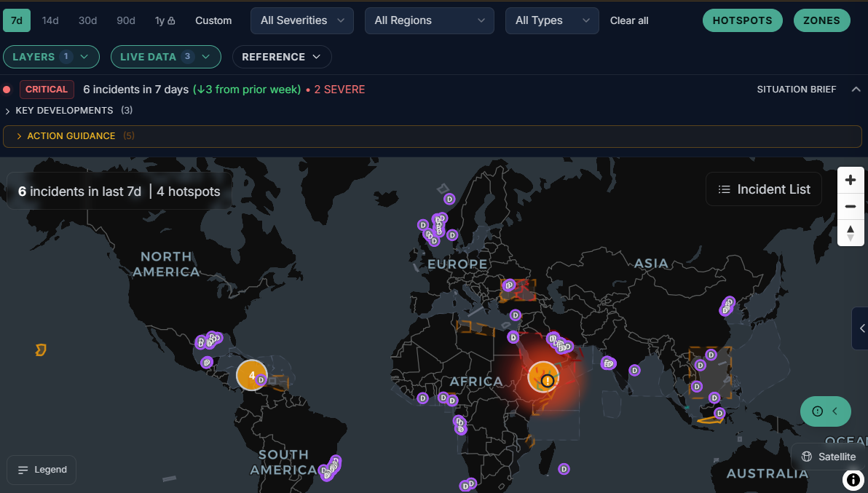Switch map to Satellite view

829,457
